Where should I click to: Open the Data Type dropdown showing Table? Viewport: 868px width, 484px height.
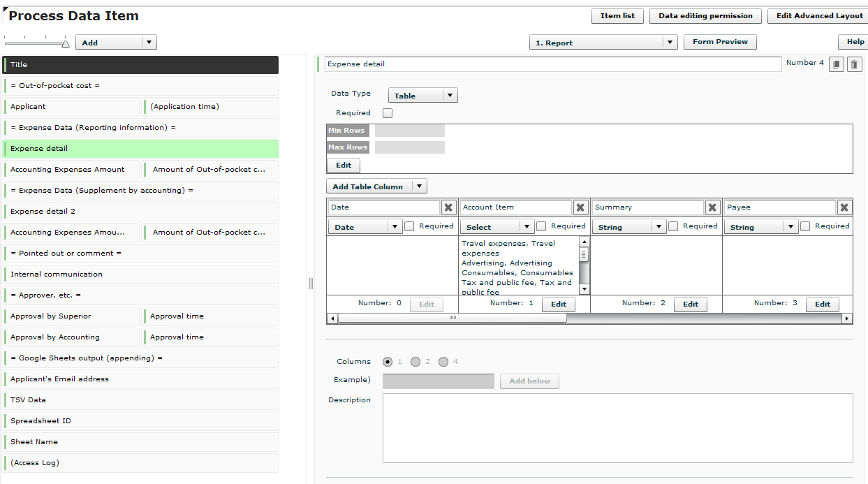[422, 94]
